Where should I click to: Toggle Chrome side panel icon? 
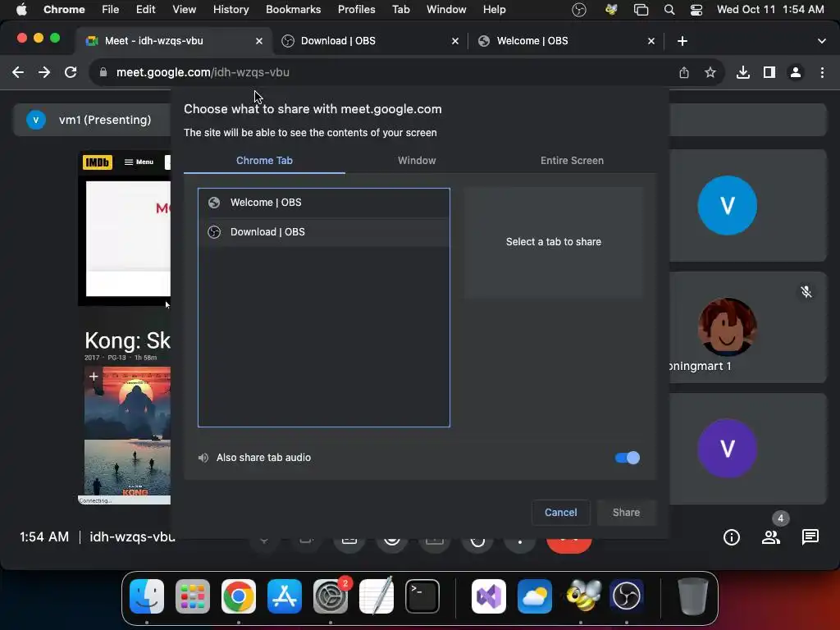(769, 72)
